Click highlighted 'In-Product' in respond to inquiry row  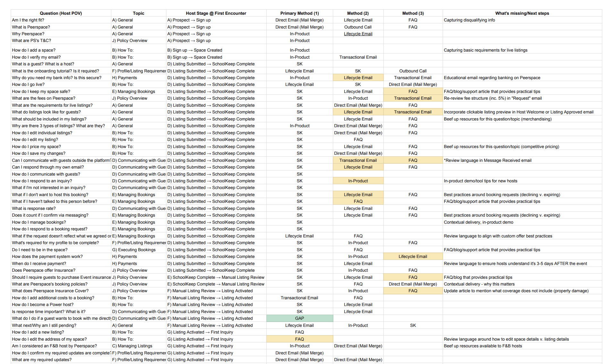coord(358,181)
